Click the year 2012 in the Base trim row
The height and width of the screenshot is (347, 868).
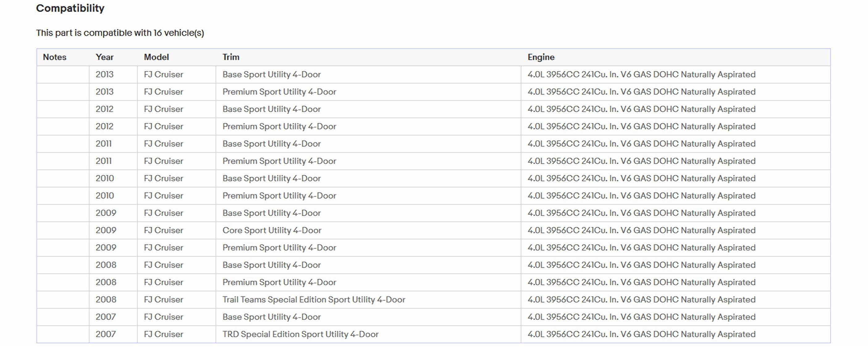[104, 109]
